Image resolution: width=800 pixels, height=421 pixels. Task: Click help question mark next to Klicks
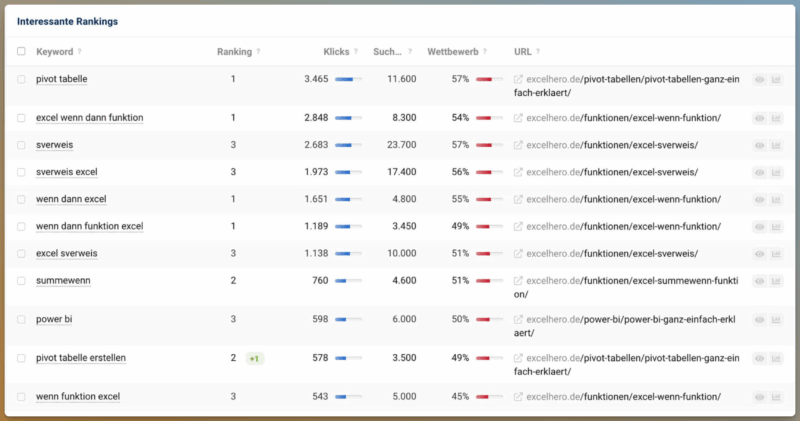(x=356, y=52)
